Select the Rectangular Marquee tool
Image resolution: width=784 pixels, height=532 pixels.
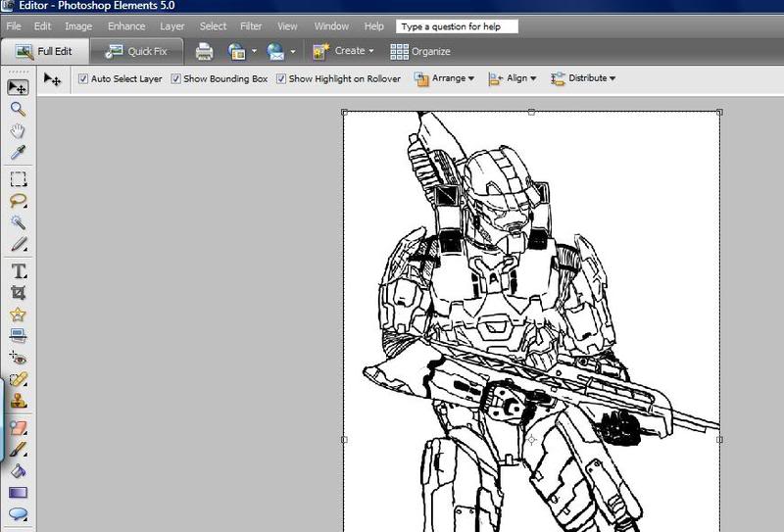pyautogui.click(x=18, y=179)
